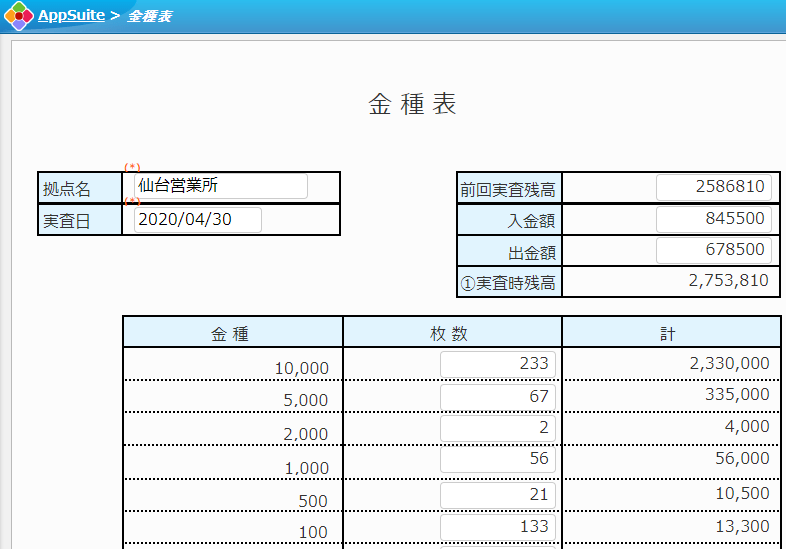This screenshot has height=549, width=786.
Task: Select the 枚数 field for 100
Action: coord(497,527)
